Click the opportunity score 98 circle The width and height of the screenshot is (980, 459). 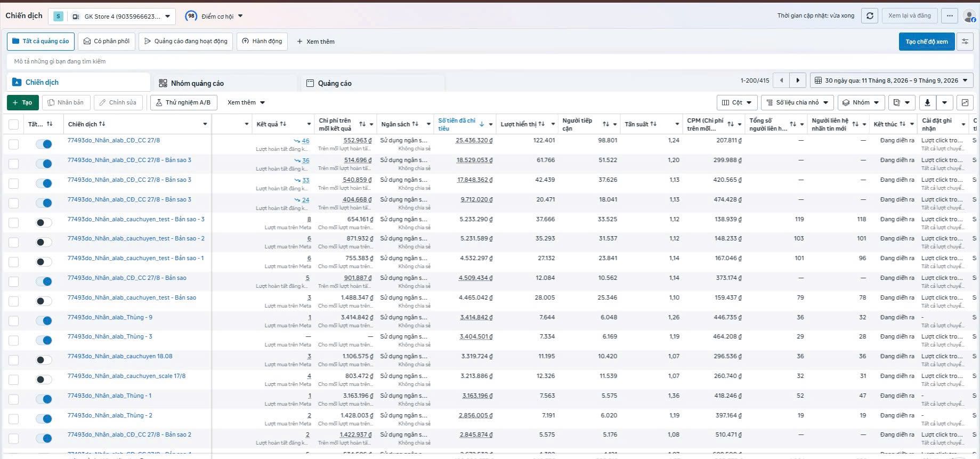tap(191, 16)
